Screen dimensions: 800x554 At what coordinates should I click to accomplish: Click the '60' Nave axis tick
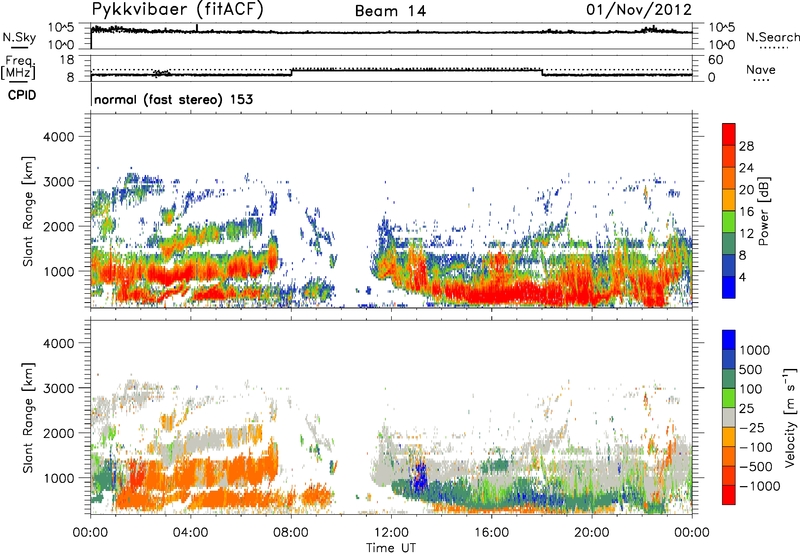(x=715, y=60)
